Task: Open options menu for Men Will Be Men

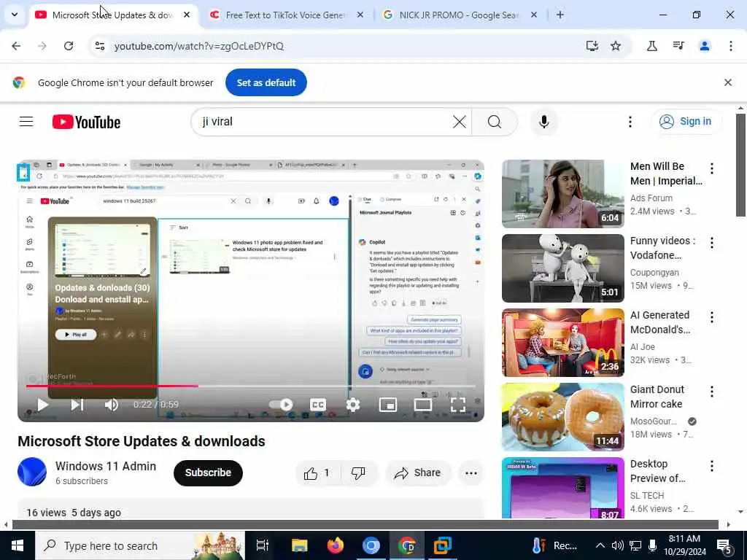Action: coord(712,168)
